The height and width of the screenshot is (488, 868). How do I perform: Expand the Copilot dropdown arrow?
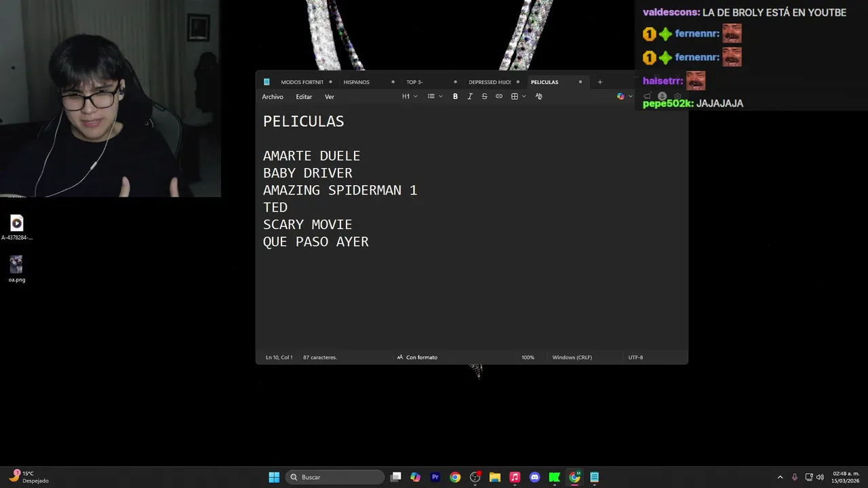(x=630, y=96)
